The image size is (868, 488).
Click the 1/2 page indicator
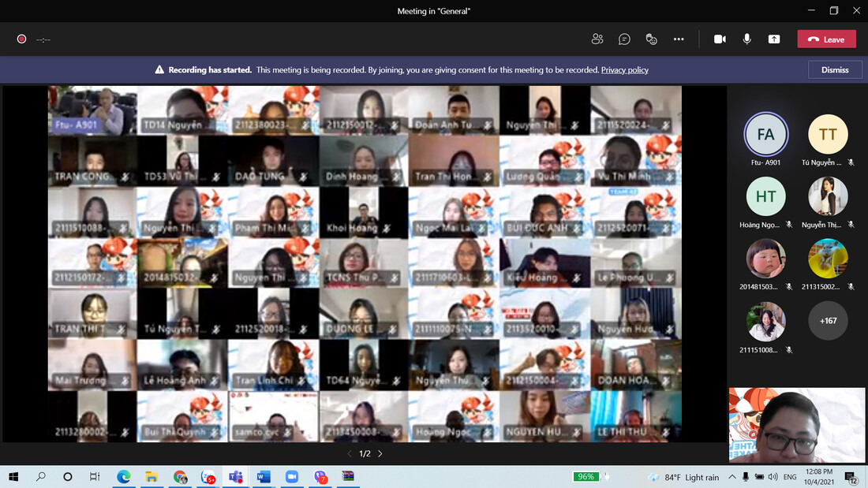click(365, 453)
